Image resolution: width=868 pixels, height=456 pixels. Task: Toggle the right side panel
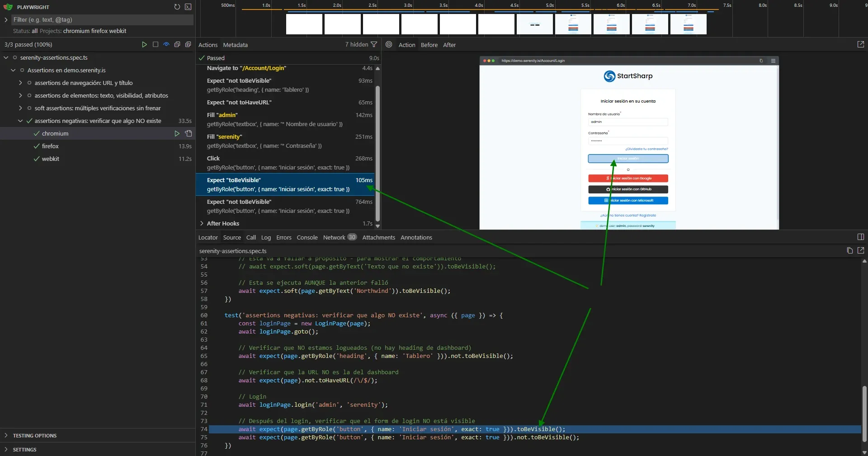click(860, 237)
